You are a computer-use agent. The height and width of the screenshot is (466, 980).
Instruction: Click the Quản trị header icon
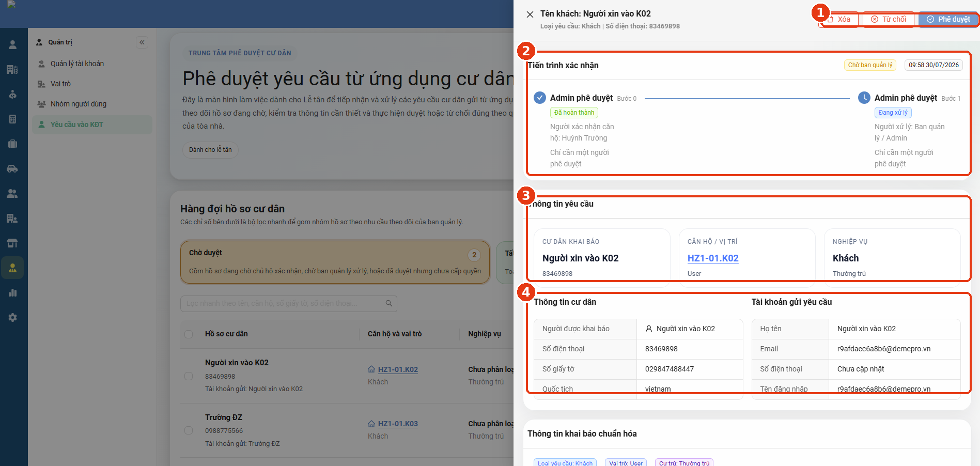(x=39, y=42)
